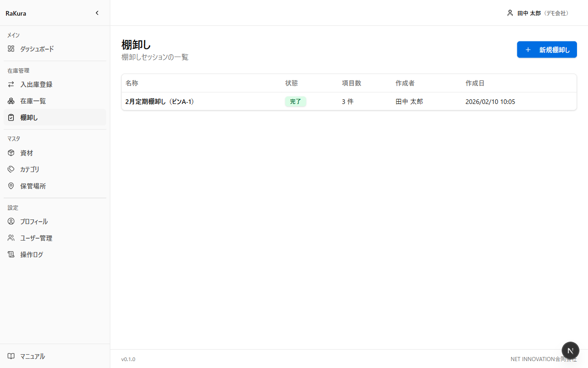This screenshot has height=368, width=588.
Task: Click the round N badge icon
Action: [x=571, y=351]
